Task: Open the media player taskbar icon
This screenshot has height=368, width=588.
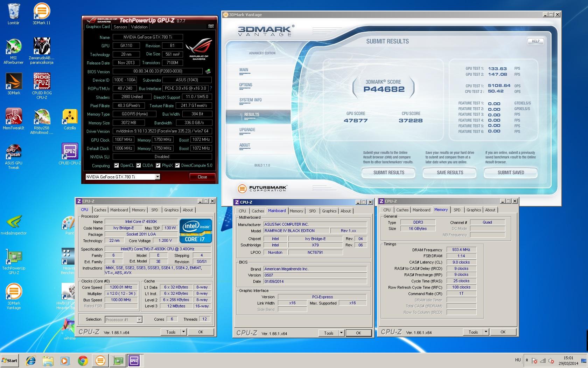Action: [x=65, y=360]
